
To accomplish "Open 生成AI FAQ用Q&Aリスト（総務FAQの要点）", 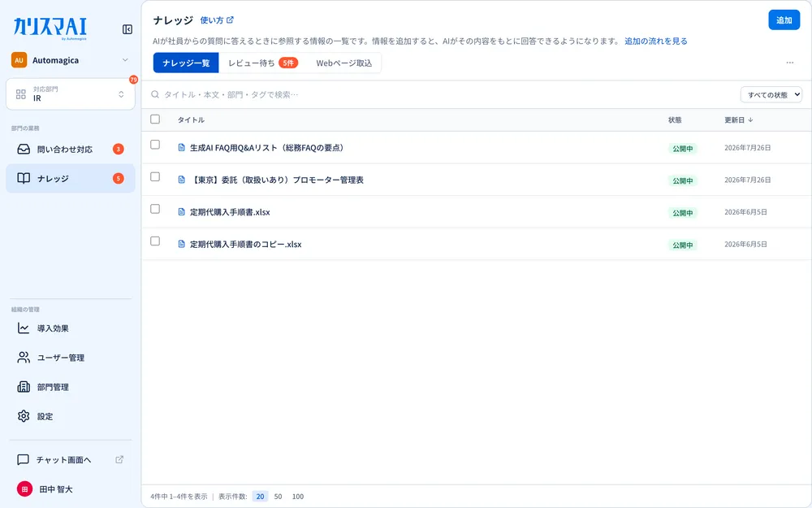I will [266, 148].
